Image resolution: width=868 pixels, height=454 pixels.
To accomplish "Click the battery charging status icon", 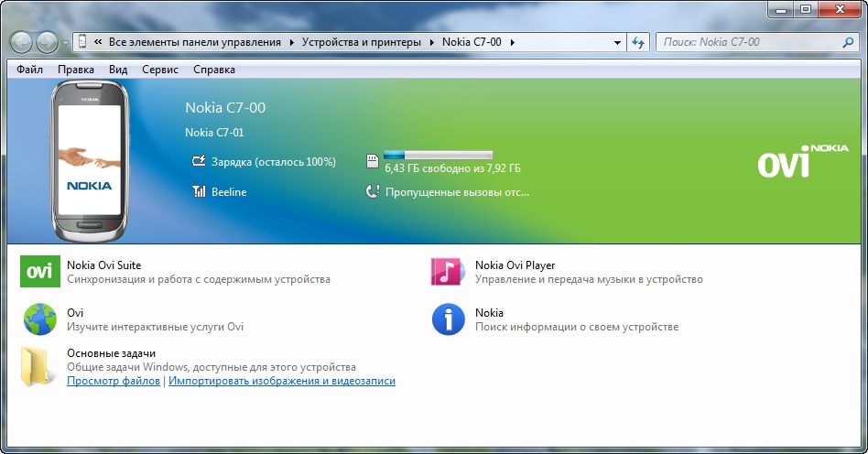I will point(199,162).
